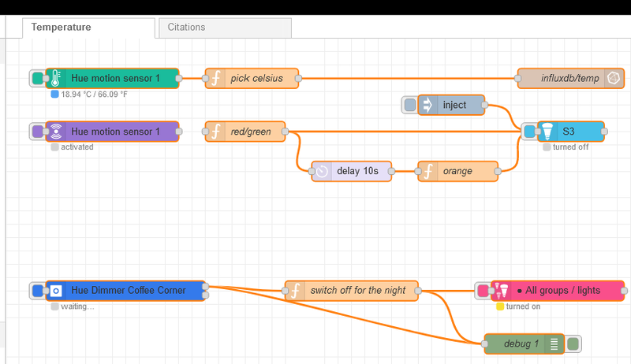Click upper output port of Hue Dimmer node
The height and width of the screenshot is (364, 631).
click(205, 287)
